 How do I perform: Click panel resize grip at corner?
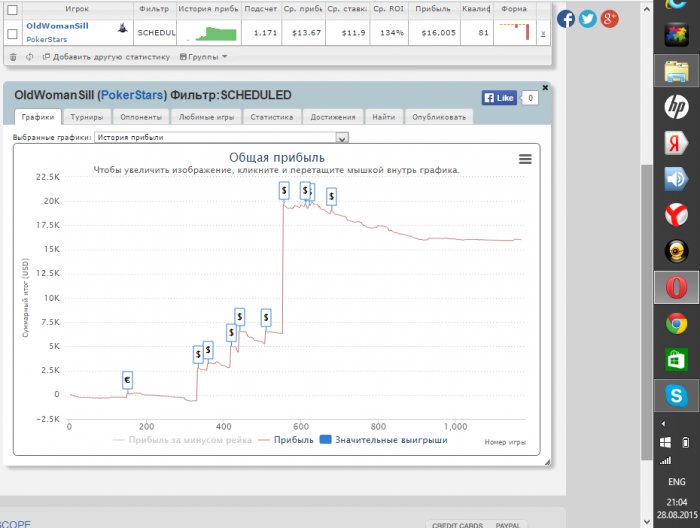coord(547,462)
